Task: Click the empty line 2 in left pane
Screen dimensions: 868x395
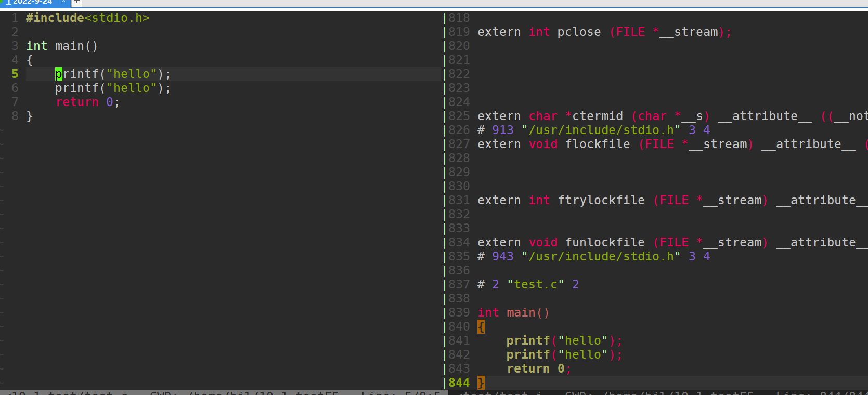Action: point(233,32)
